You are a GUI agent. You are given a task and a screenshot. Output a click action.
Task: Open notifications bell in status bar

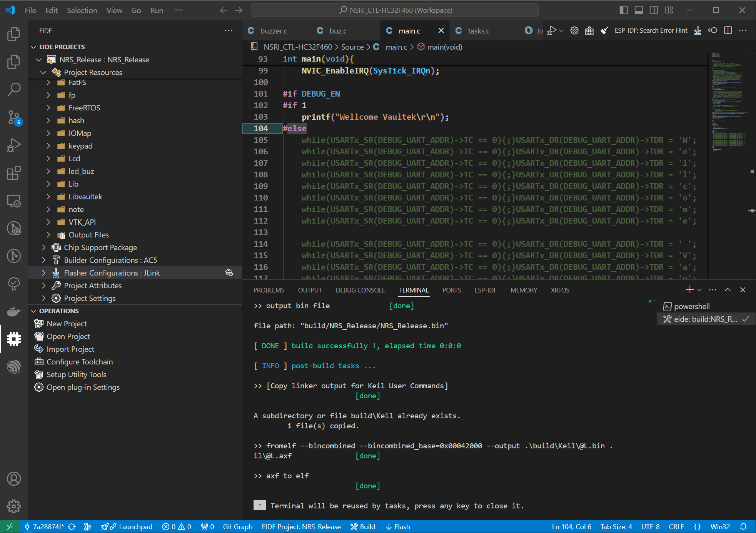(743, 526)
